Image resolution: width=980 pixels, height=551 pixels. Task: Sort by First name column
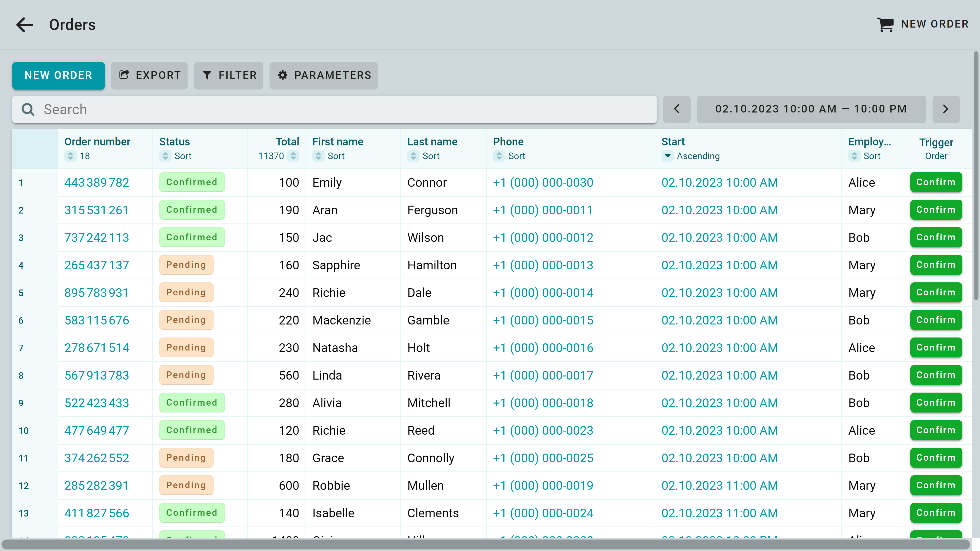point(318,156)
